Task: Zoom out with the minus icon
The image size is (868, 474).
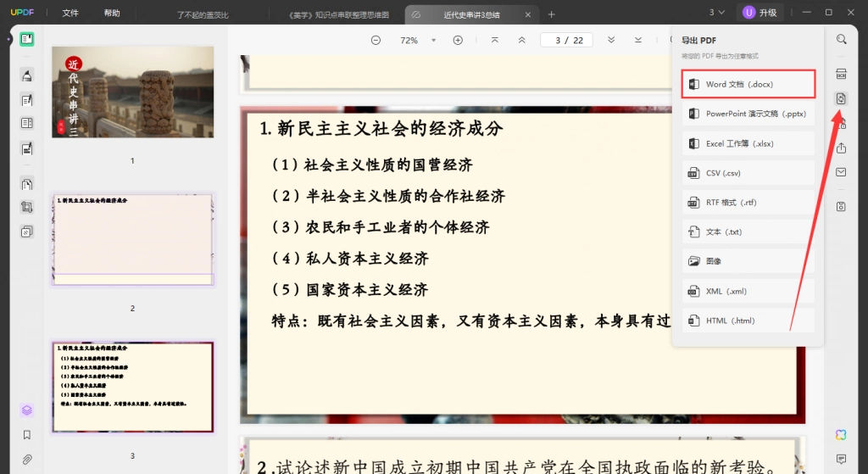Action: [x=376, y=40]
